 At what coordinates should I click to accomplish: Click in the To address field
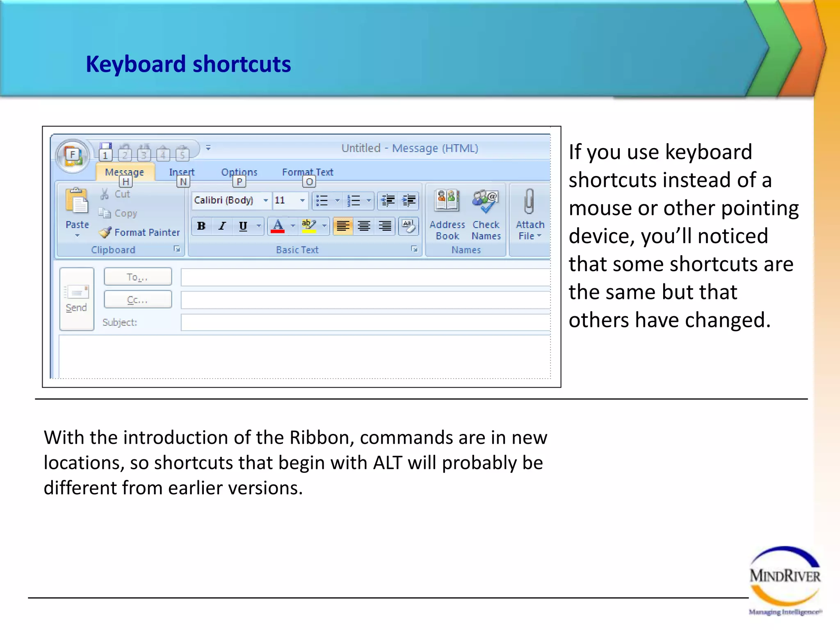pos(366,277)
